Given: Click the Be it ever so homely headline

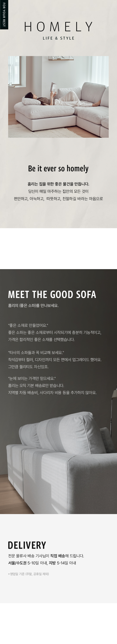Looking at the screenshot, I should click(58, 169).
